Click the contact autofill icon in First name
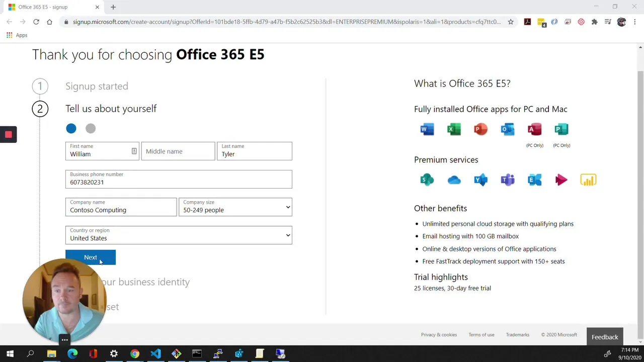 tap(134, 151)
